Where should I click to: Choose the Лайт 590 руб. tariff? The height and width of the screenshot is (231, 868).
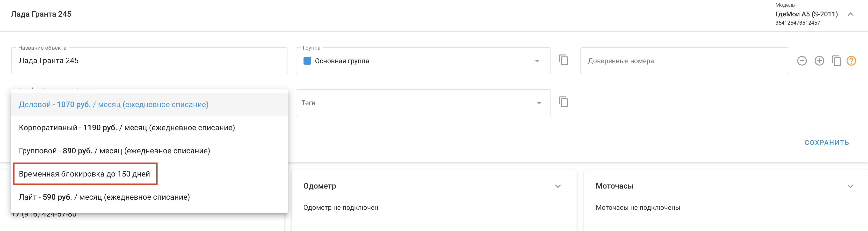(x=104, y=197)
